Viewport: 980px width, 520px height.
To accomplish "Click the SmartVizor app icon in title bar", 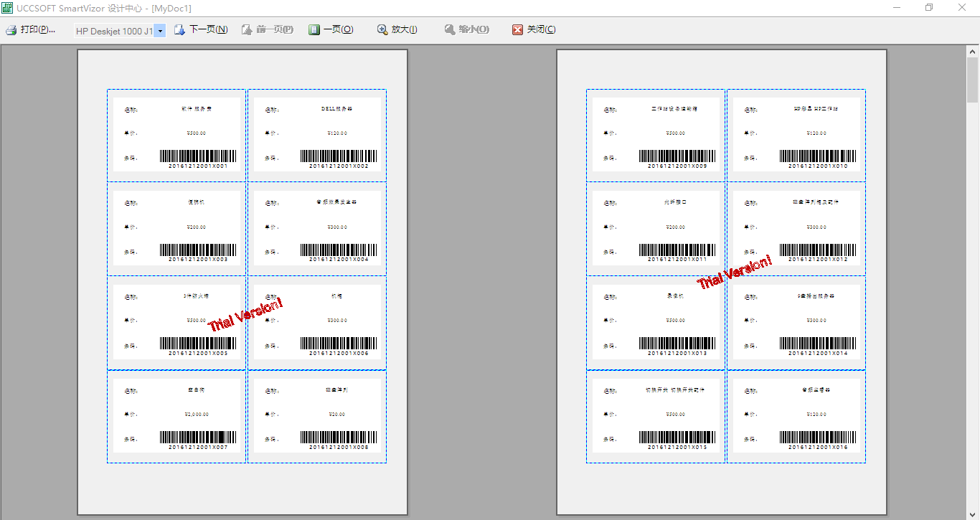I will 9,8.
